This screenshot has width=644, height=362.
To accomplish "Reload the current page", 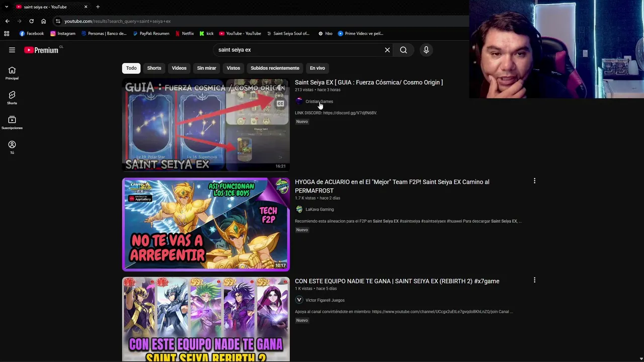I will tap(31, 21).
